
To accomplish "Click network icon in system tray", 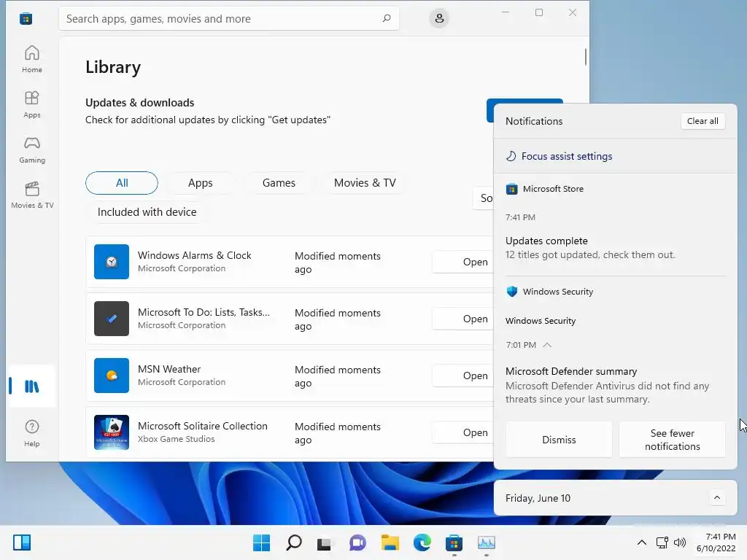I will point(662,542).
